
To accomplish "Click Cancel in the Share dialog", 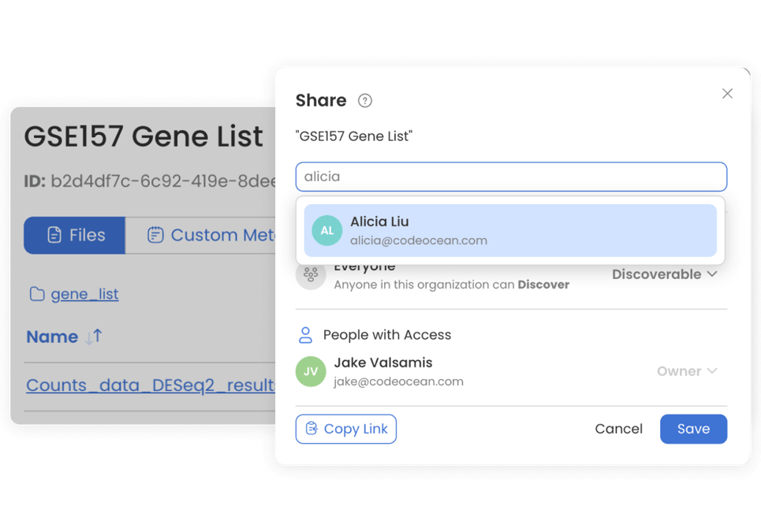I will [x=618, y=429].
